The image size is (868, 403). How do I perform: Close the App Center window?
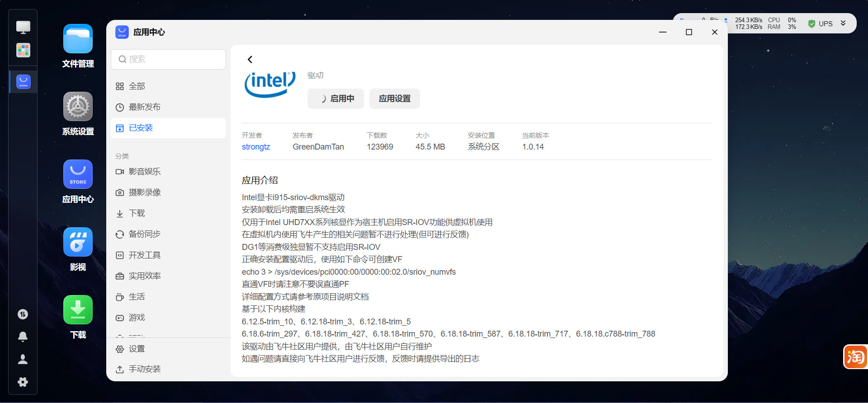point(715,32)
